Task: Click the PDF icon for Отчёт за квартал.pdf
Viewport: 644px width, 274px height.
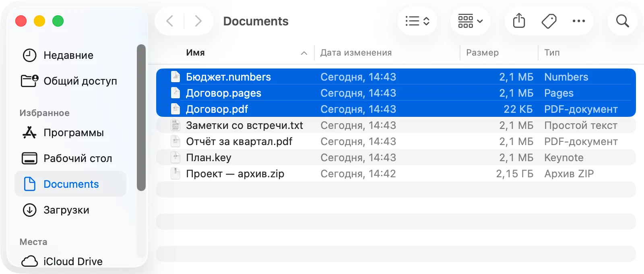Action: 175,141
